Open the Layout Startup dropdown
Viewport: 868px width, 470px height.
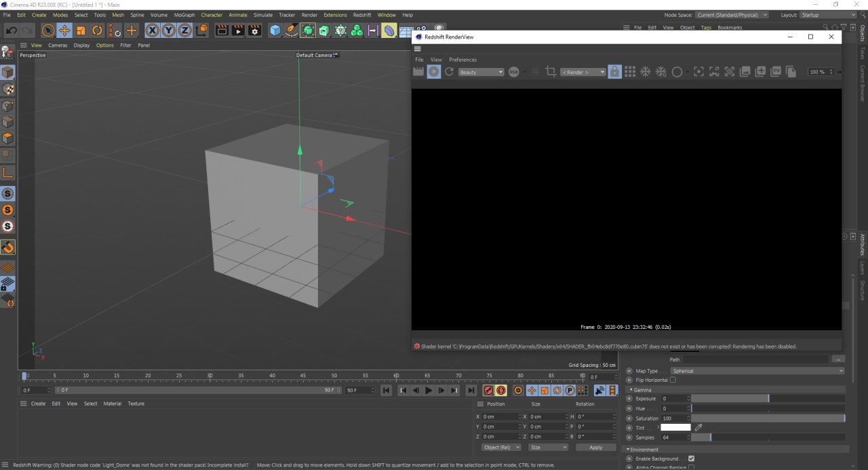827,14
